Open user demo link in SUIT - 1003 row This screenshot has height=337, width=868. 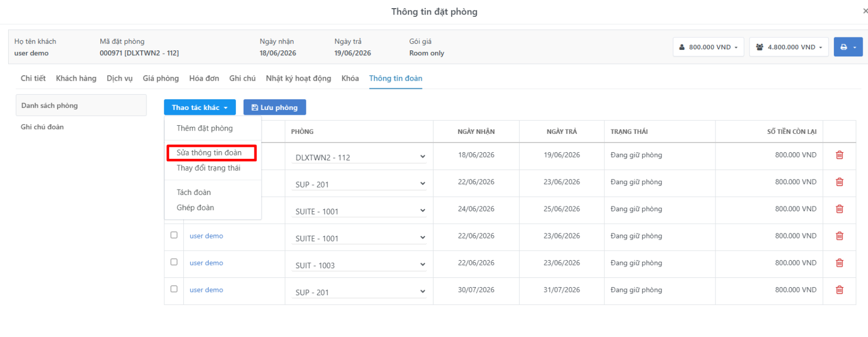[206, 263]
